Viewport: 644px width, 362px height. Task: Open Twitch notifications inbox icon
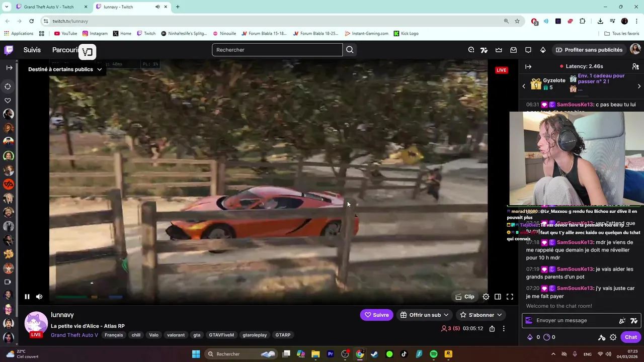(x=513, y=50)
